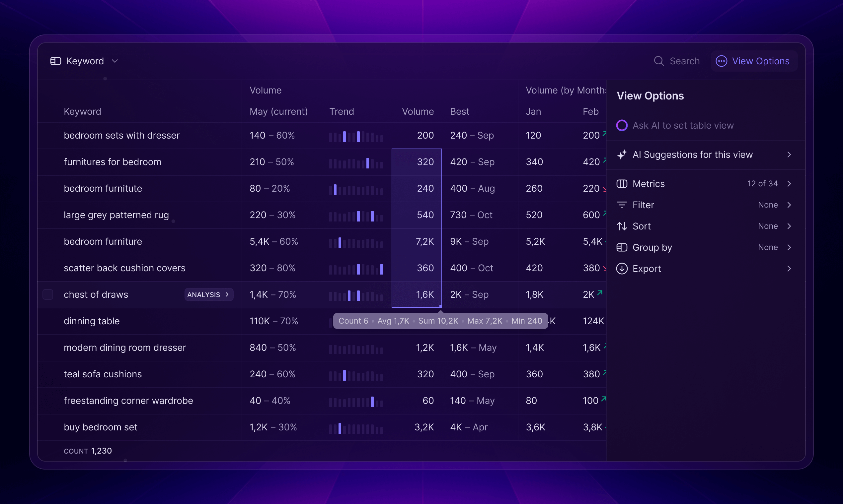Click the Group by panel icon
Viewport: 843px width, 504px height.
click(621, 247)
